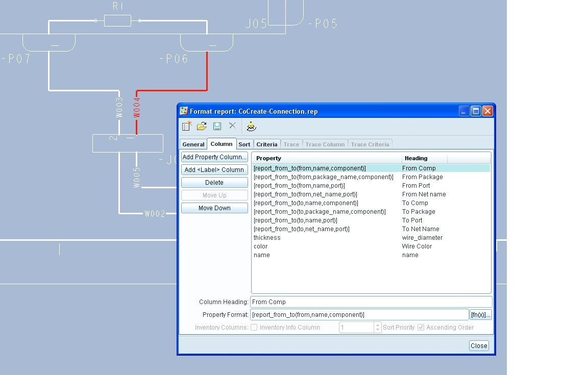This screenshot has height=375, width=588.
Task: Click the Sort Priority number field
Action: coord(357,328)
